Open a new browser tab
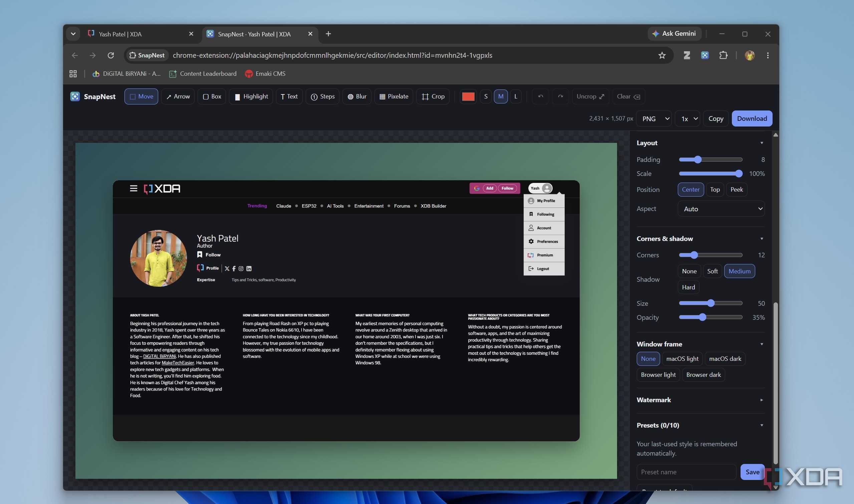The width and height of the screenshot is (854, 504). [328, 34]
